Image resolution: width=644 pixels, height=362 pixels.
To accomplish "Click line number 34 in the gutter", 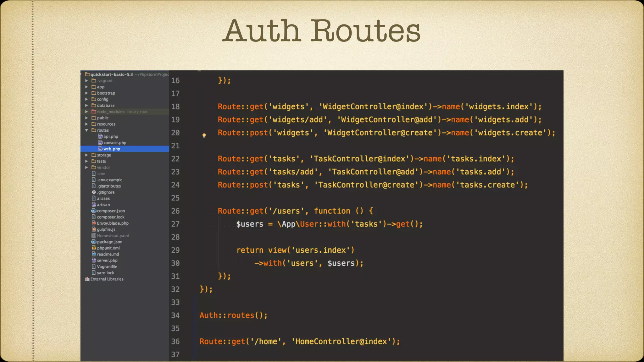I will click(x=175, y=315).
